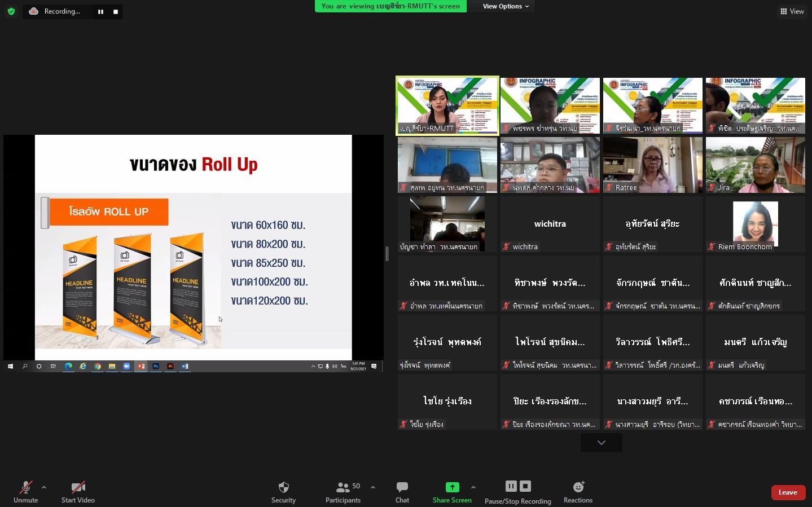Start Video with the camera icon
The height and width of the screenshot is (507, 812).
(x=78, y=487)
